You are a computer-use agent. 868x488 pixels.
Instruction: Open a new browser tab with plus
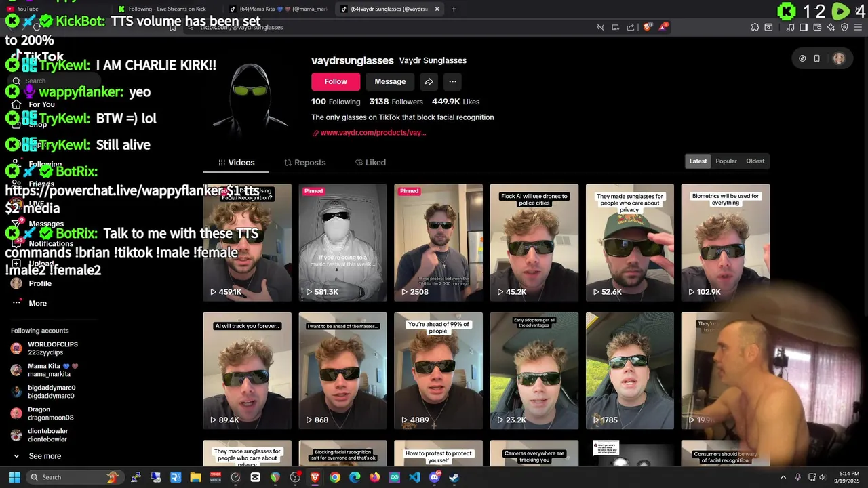(454, 9)
